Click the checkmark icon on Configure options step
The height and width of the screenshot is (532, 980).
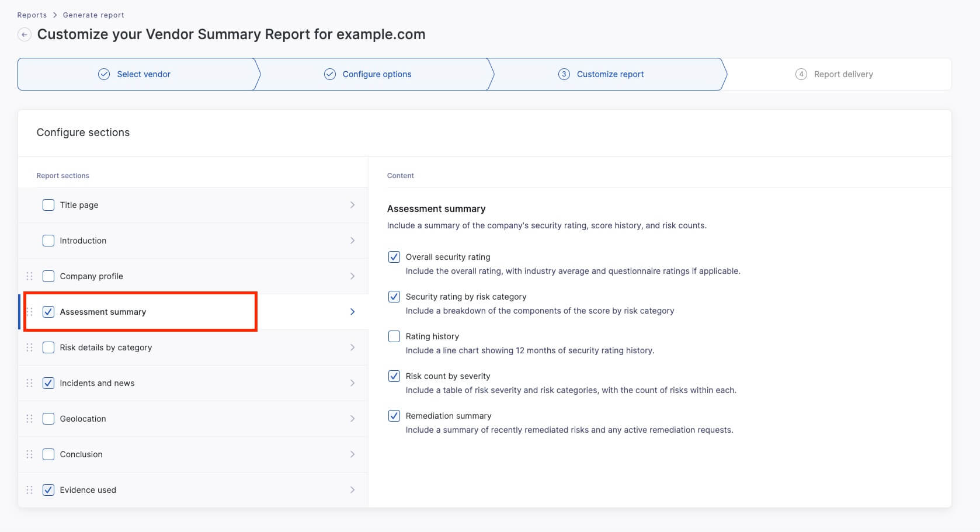pyautogui.click(x=330, y=74)
